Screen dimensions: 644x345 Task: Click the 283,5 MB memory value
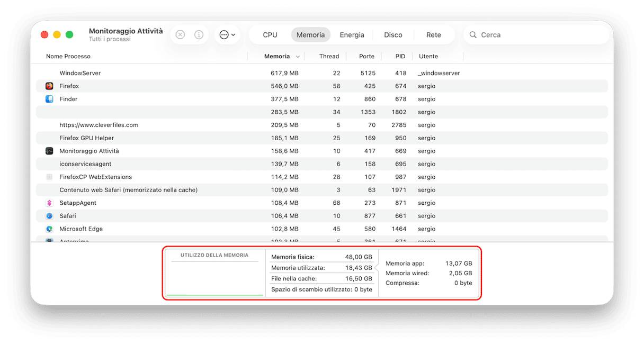click(284, 112)
